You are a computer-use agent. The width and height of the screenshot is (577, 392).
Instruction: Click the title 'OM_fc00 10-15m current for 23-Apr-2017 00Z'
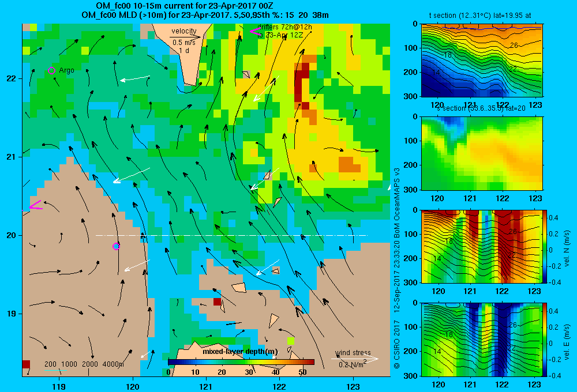click(185, 6)
